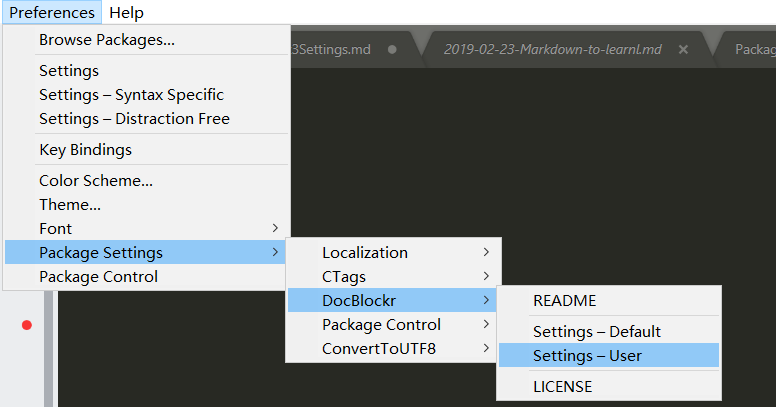Expand the Localization submenu
Viewport: 776px width, 407px height.
[x=365, y=253]
